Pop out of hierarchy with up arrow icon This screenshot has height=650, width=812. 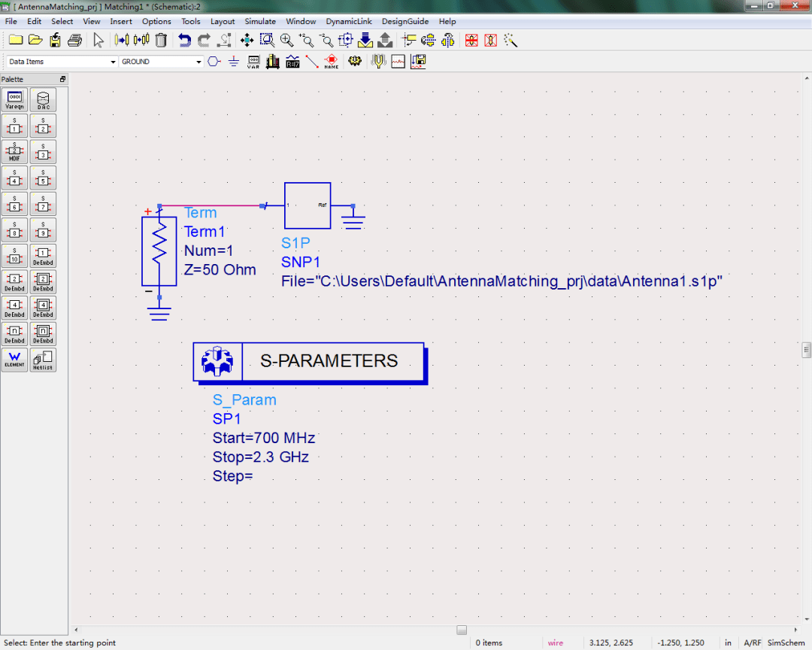tap(385, 40)
